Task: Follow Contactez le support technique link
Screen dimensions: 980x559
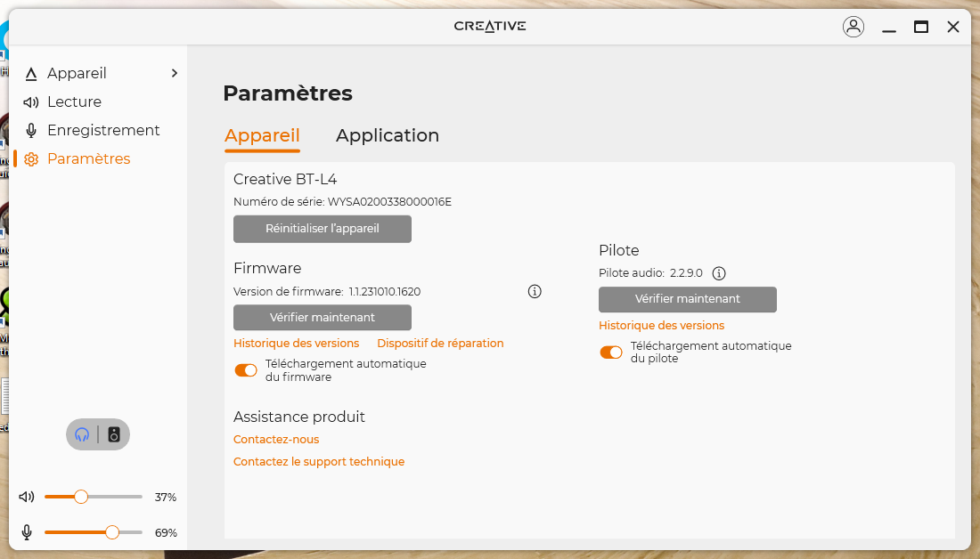Action: point(319,462)
